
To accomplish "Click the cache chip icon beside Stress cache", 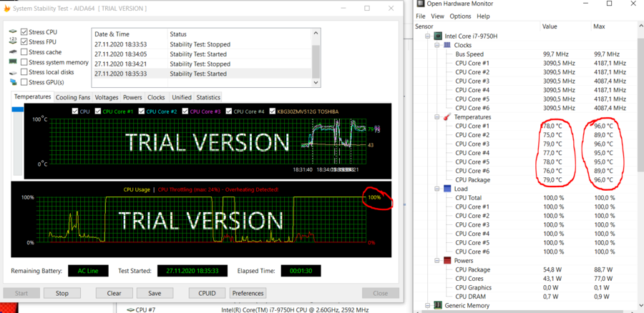I will point(13,52).
